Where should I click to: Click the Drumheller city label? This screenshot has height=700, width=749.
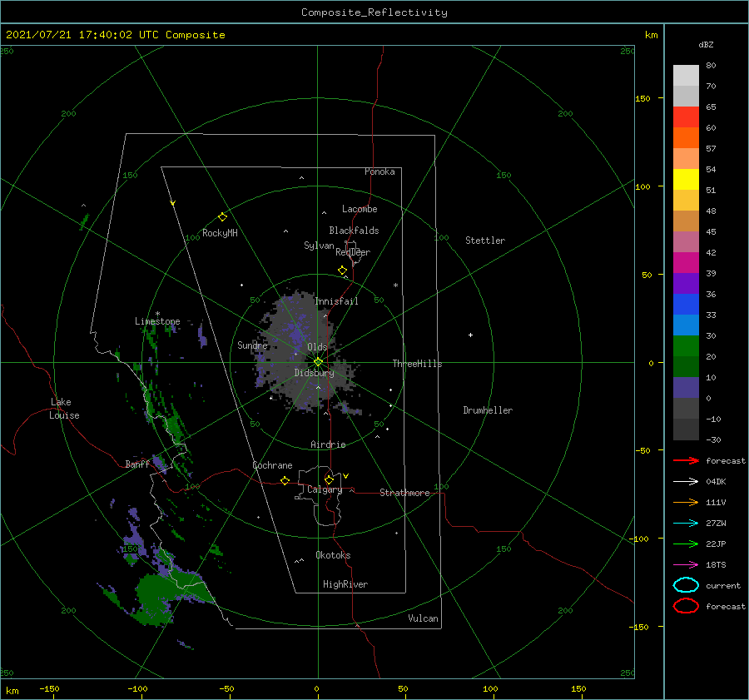tap(488, 410)
